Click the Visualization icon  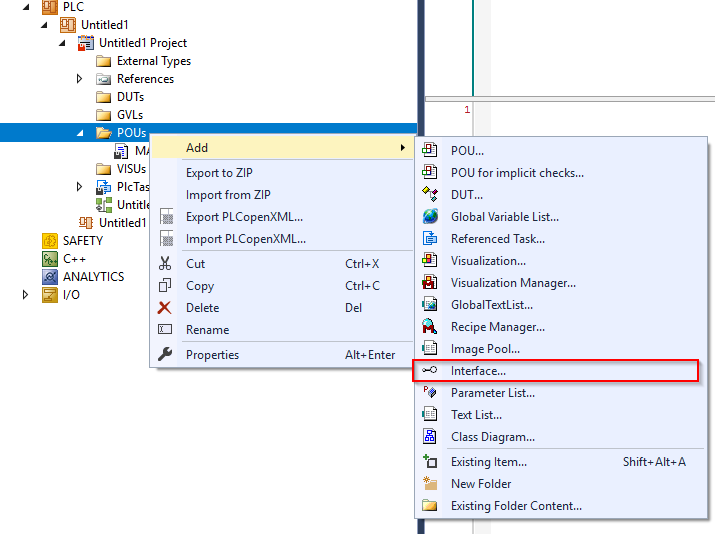[x=430, y=260]
